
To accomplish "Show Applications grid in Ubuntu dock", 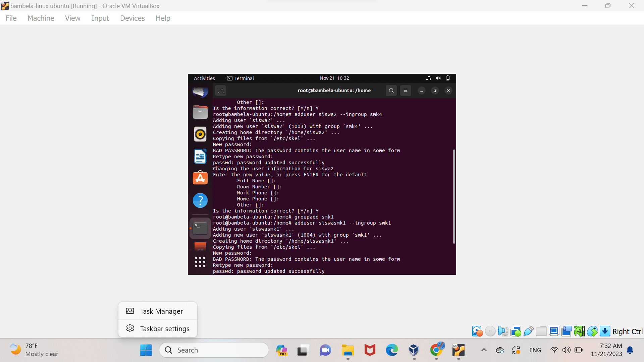I will click(x=200, y=262).
